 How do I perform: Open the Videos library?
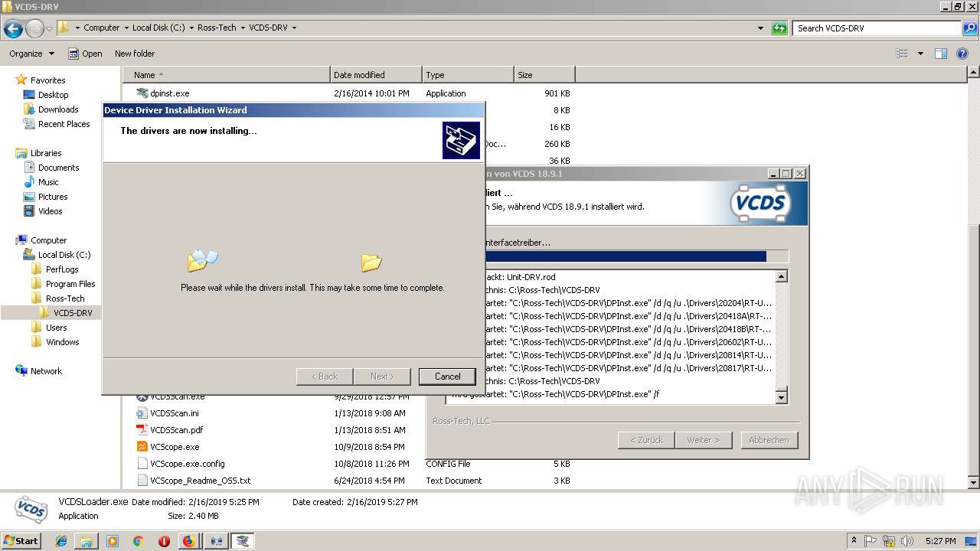coord(50,211)
